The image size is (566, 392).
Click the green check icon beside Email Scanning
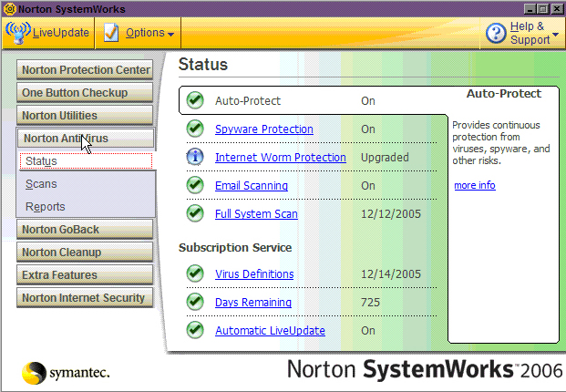(x=195, y=185)
